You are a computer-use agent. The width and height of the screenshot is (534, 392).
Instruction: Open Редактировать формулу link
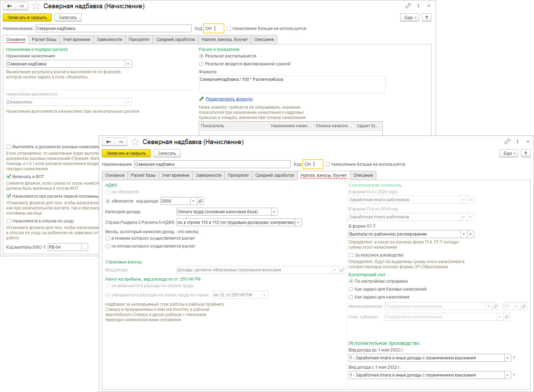pos(229,99)
